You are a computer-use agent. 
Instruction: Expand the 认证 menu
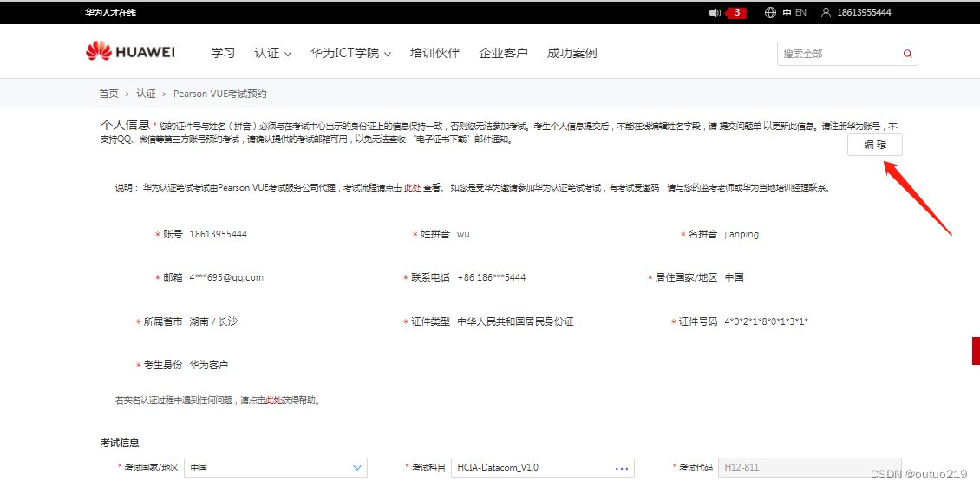[x=272, y=53]
